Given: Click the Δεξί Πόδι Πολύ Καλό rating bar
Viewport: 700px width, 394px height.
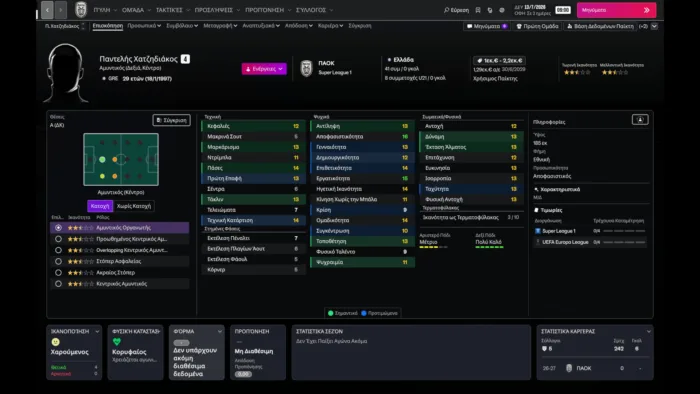Looking at the screenshot, I should tap(489, 247).
